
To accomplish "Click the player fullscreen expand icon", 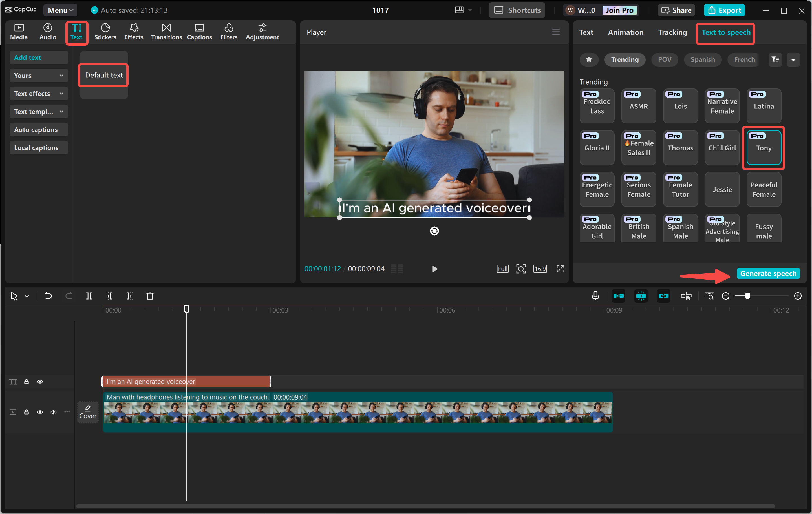I will [560, 269].
